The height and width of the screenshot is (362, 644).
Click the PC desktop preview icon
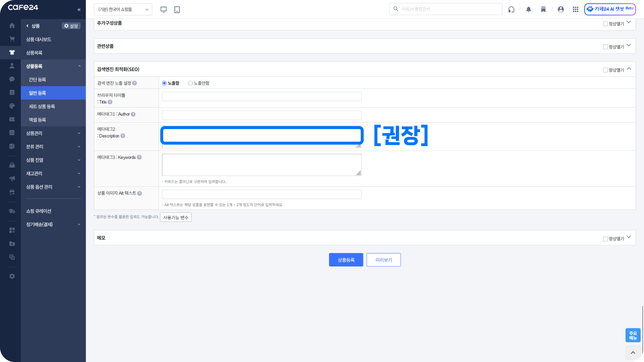coord(163,9)
